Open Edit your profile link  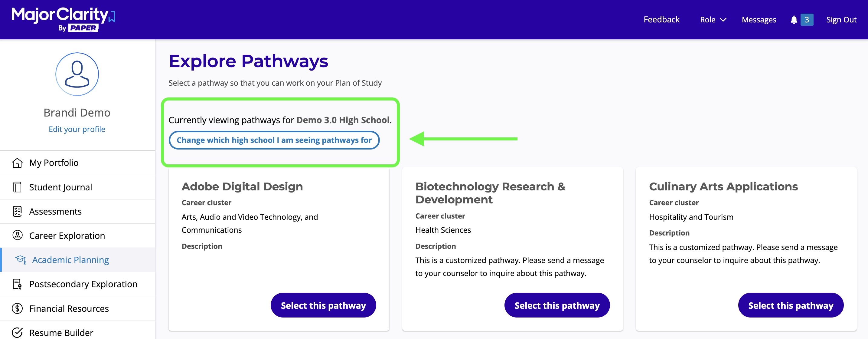coord(77,129)
